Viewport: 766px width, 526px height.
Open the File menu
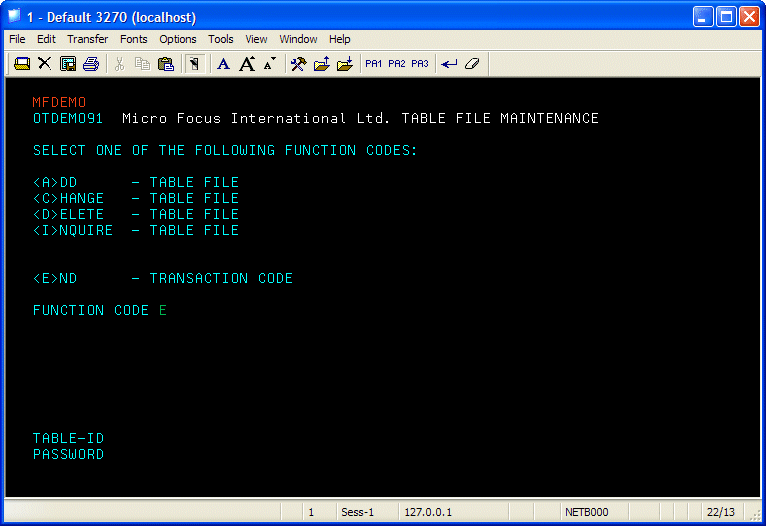point(17,39)
